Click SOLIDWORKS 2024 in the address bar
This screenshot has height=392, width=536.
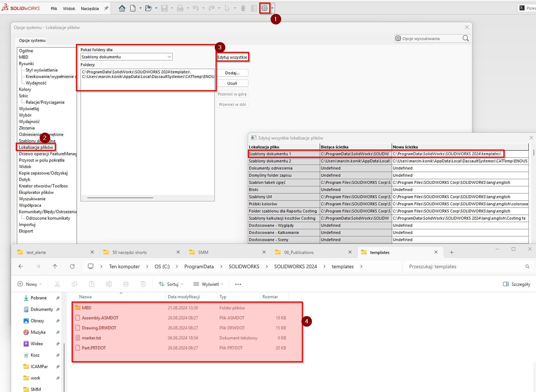tap(296, 266)
